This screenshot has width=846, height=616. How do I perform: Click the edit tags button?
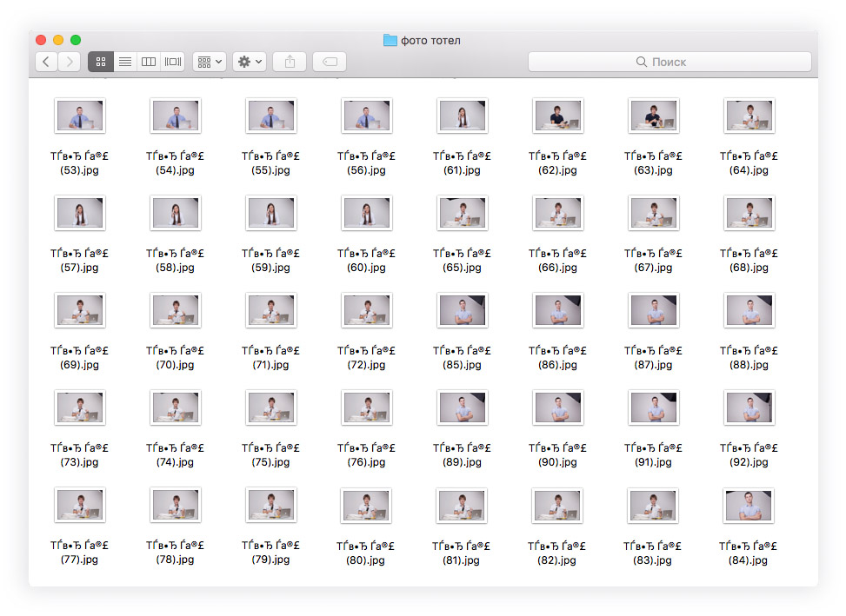(x=330, y=62)
